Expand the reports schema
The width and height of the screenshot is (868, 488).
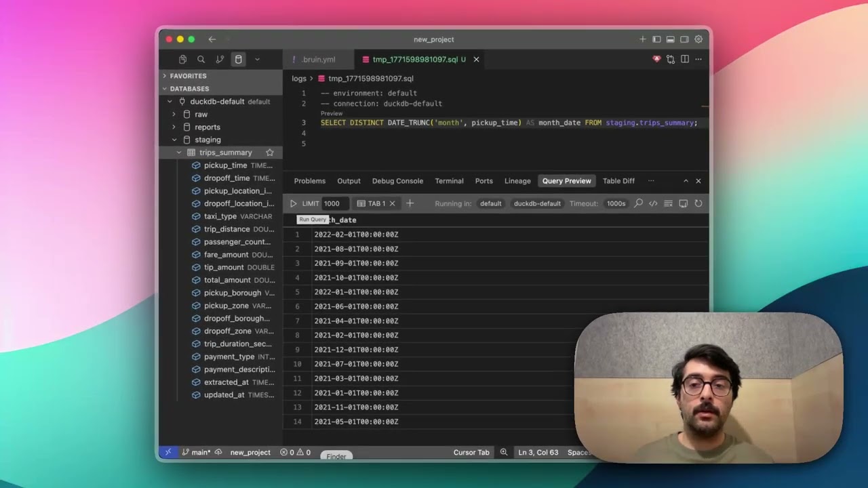point(174,127)
